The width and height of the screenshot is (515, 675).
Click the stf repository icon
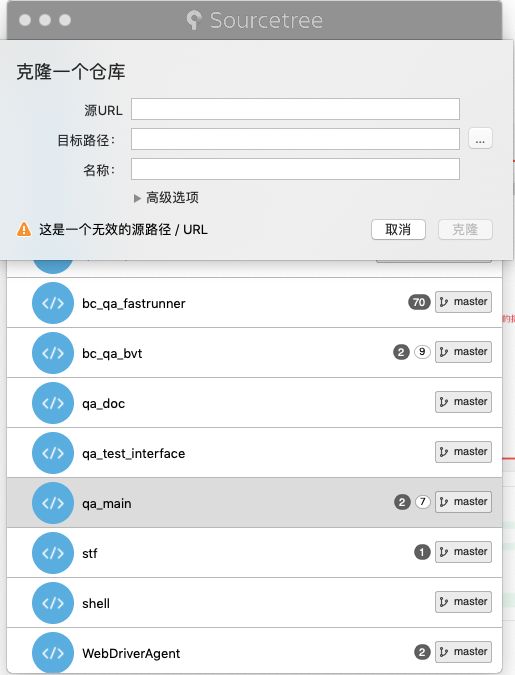[53, 552]
